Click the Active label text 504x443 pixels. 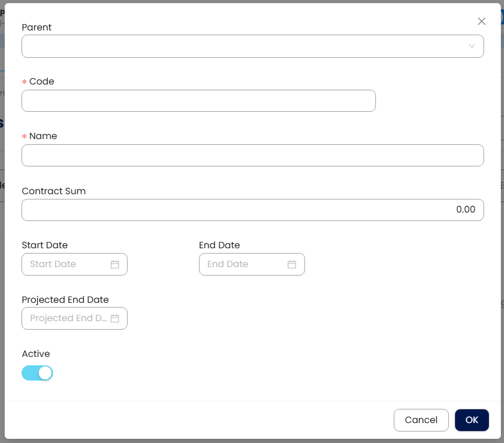point(36,354)
